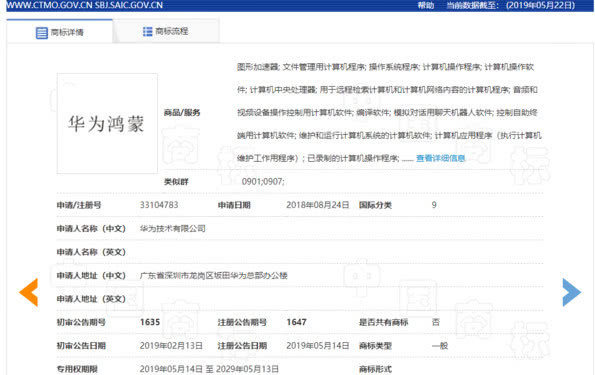The image size is (595, 375).
Task: Select international class value 9
Action: point(434,205)
